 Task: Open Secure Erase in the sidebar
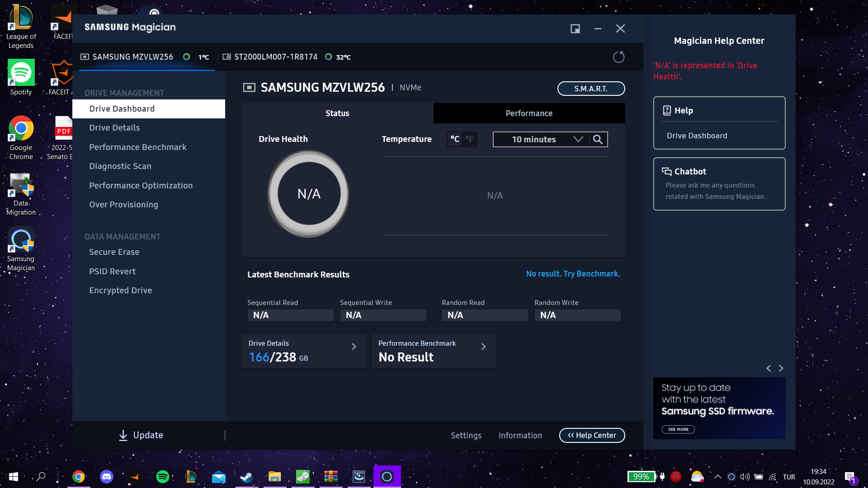tap(114, 252)
